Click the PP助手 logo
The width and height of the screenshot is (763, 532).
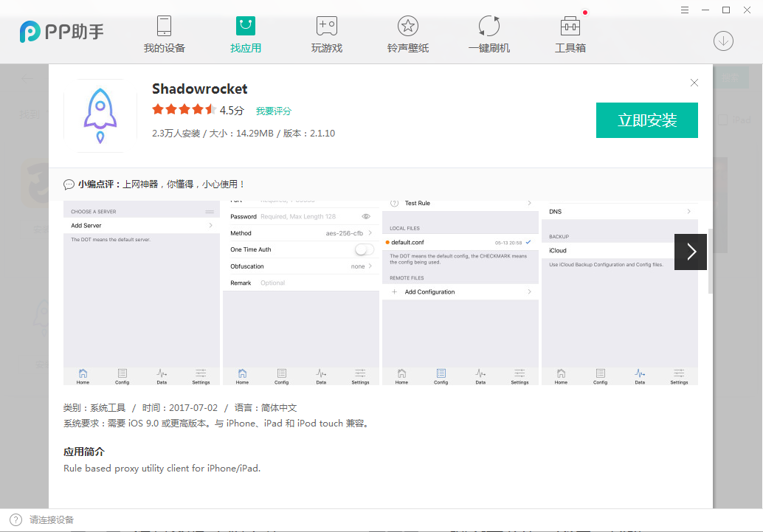(61, 32)
